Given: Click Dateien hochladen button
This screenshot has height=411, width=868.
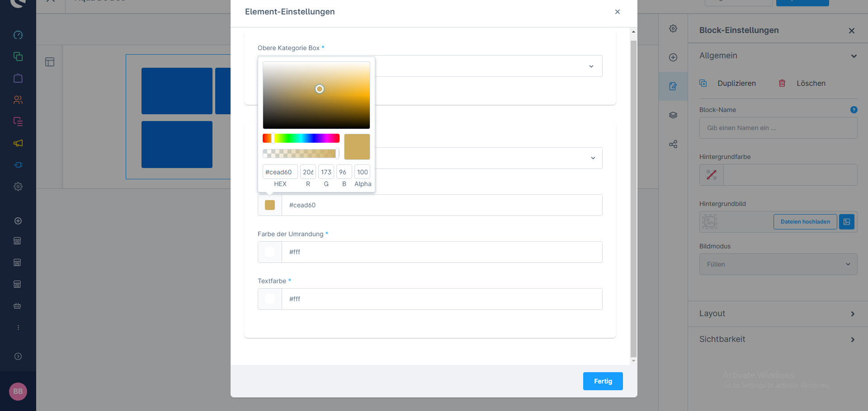Looking at the screenshot, I should 805,222.
